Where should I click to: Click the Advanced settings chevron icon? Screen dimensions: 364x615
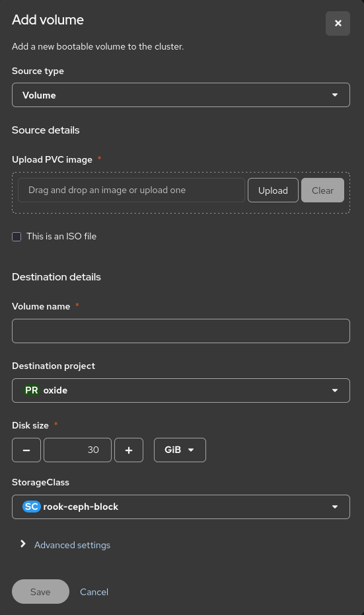click(x=22, y=544)
